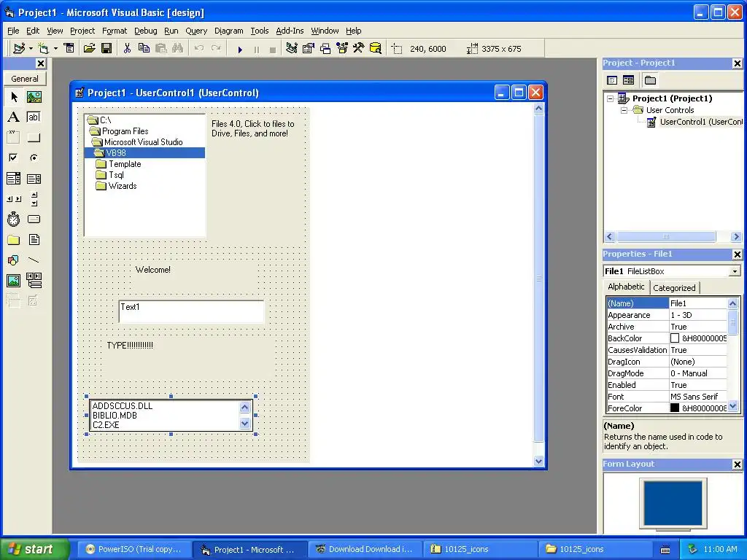This screenshot has height=560, width=747.
Task: Select the TextBox control (abl) tool
Action: click(x=34, y=117)
